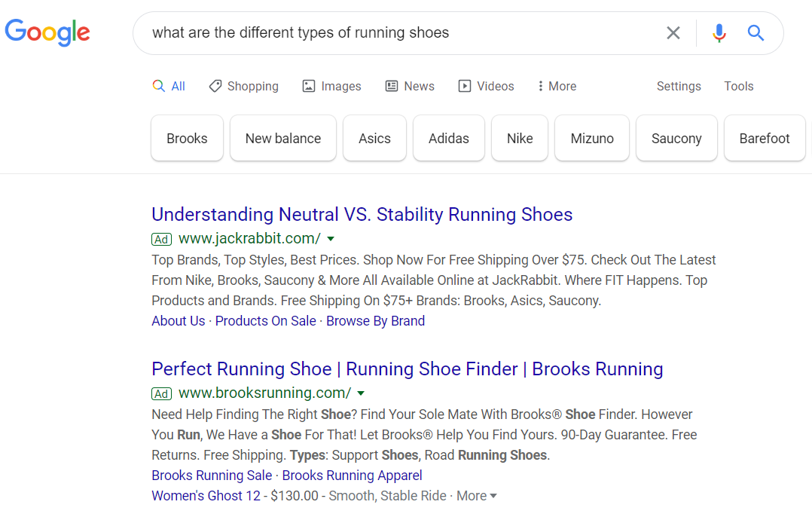This screenshot has width=812, height=520.
Task: Filter by the Mizuno chip
Action: click(592, 138)
